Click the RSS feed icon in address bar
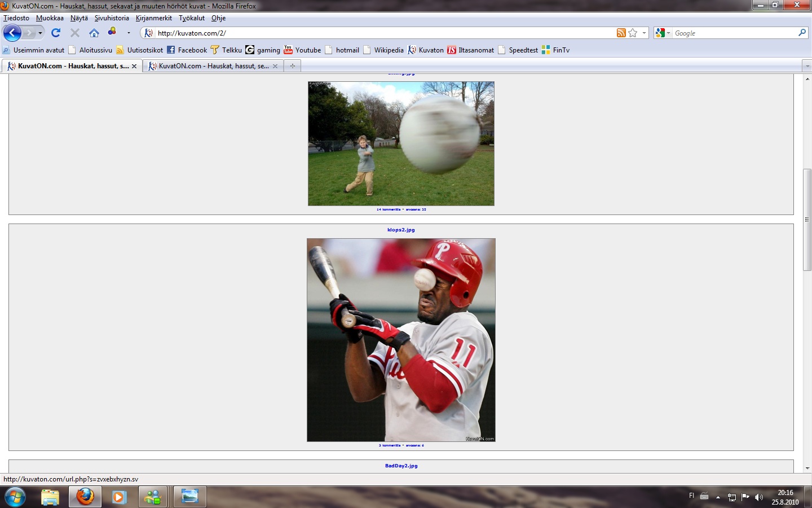812x508 pixels. point(621,33)
